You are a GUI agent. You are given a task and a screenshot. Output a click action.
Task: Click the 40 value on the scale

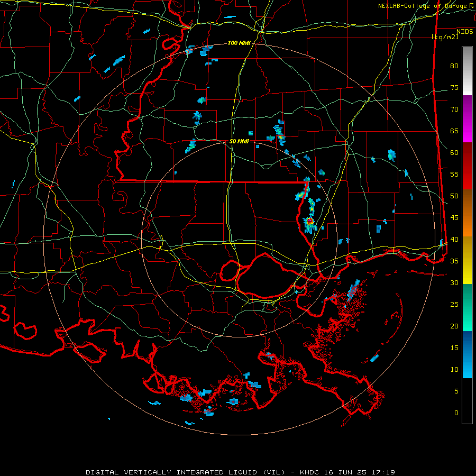454,240
